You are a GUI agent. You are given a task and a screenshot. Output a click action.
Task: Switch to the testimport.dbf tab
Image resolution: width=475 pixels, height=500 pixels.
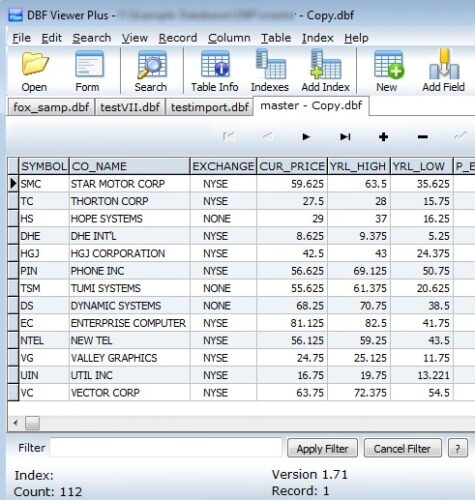[x=209, y=107]
